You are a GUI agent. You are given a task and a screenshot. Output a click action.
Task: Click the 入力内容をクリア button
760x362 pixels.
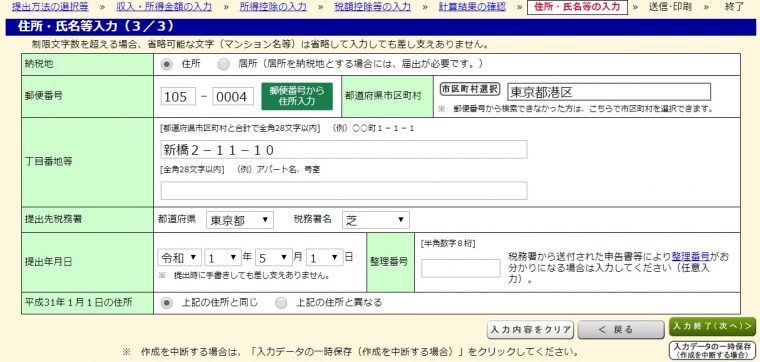(x=530, y=330)
